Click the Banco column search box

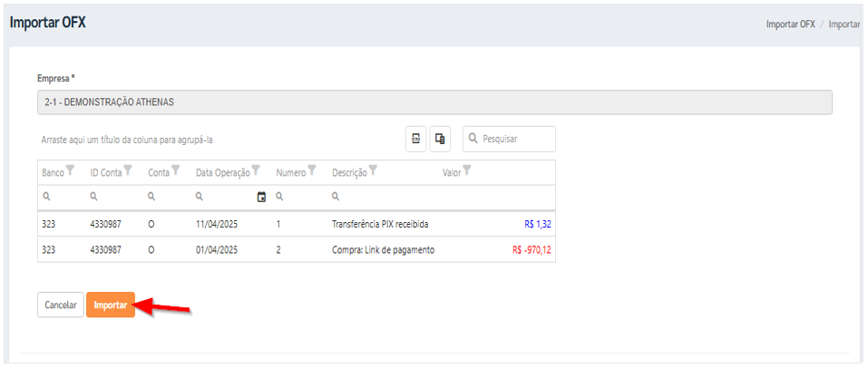point(62,197)
